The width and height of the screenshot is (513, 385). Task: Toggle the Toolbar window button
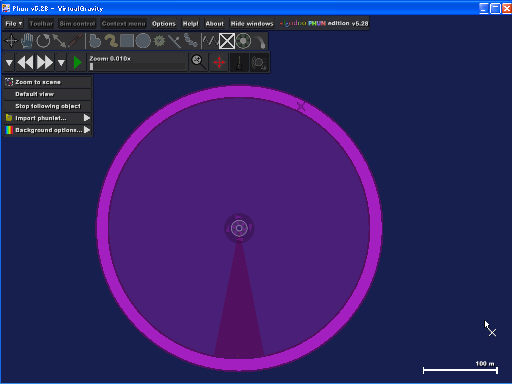click(41, 24)
